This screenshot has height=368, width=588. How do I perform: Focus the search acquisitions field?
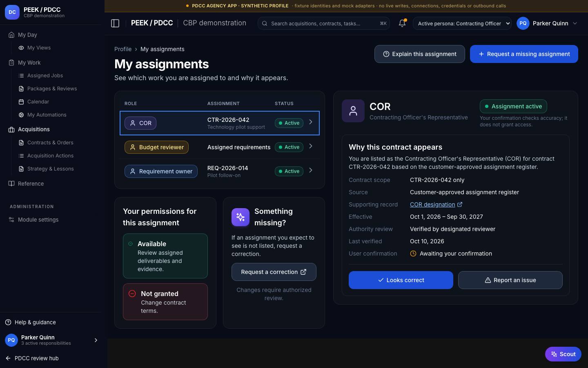click(323, 23)
